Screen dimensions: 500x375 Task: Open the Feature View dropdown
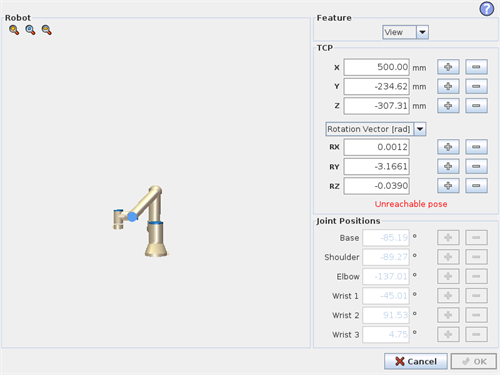[405, 32]
